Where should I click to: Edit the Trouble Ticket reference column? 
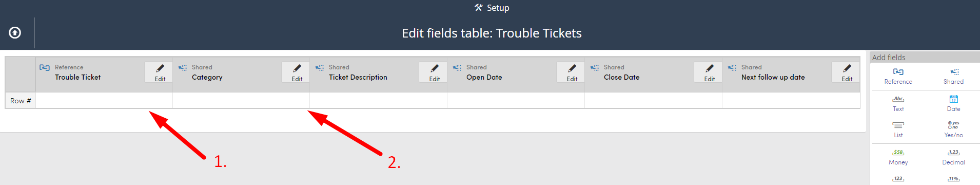click(159, 72)
